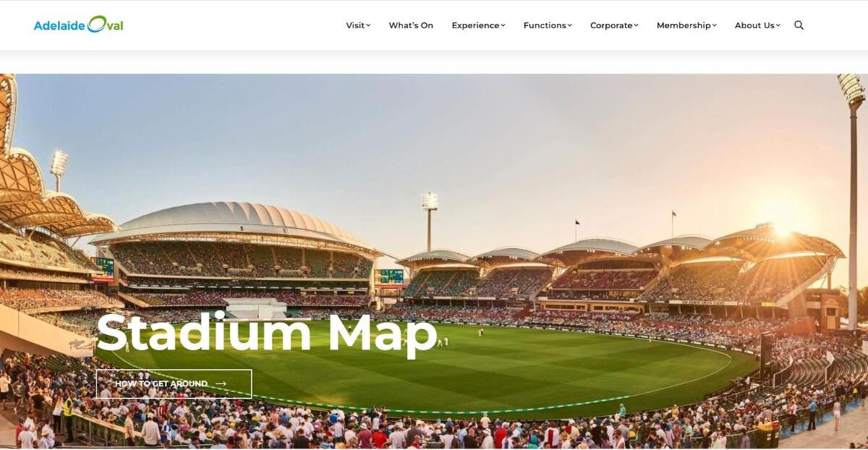Open the What's On page
Screen dimensions: 868x450
click(x=410, y=25)
